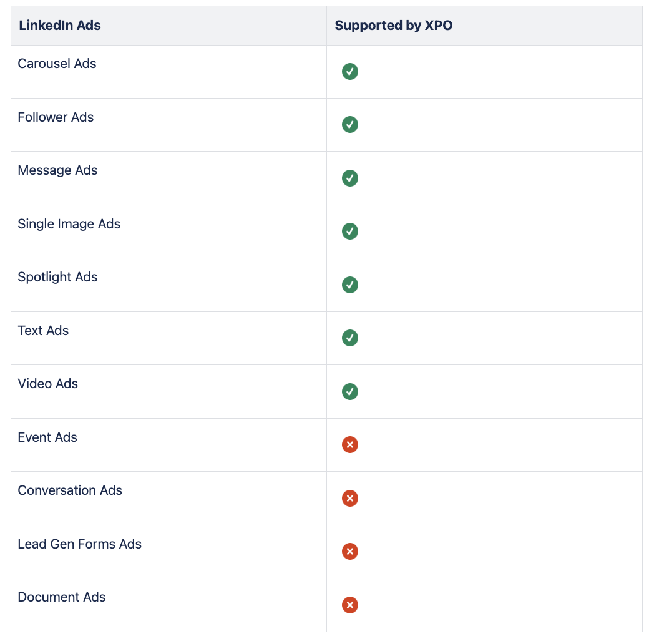Viewport: 649px width, 644px height.
Task: Click the green checkmark for Carousel Ads
Action: point(350,72)
